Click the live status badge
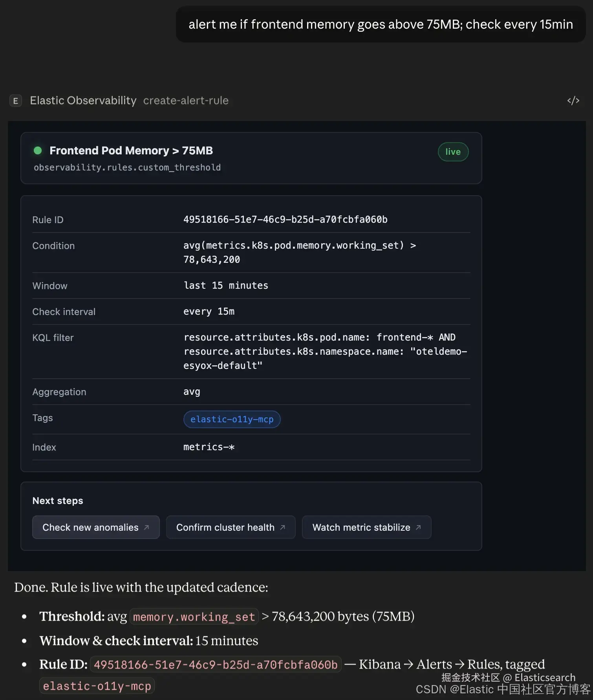The width and height of the screenshot is (593, 700). point(453,152)
